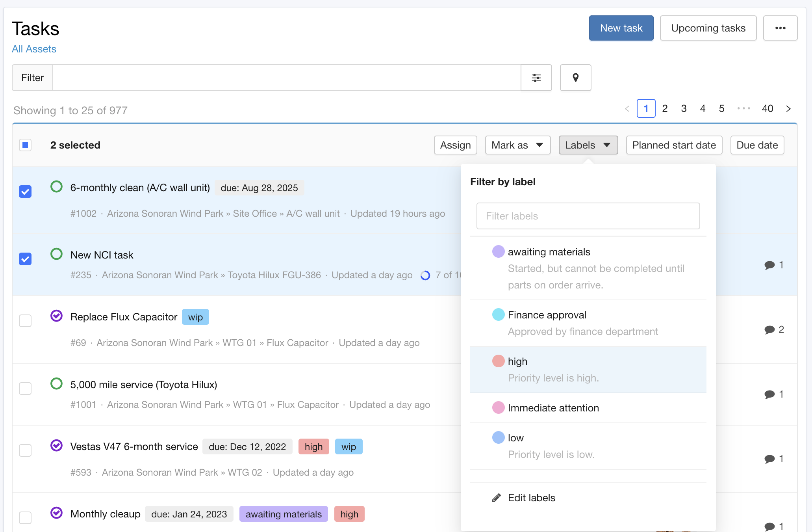Click due: Aug 28, 2025 badge
812x532 pixels.
[259, 188]
